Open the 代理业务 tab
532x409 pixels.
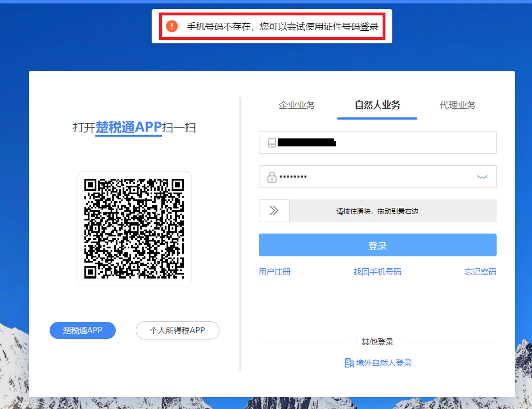coord(457,105)
